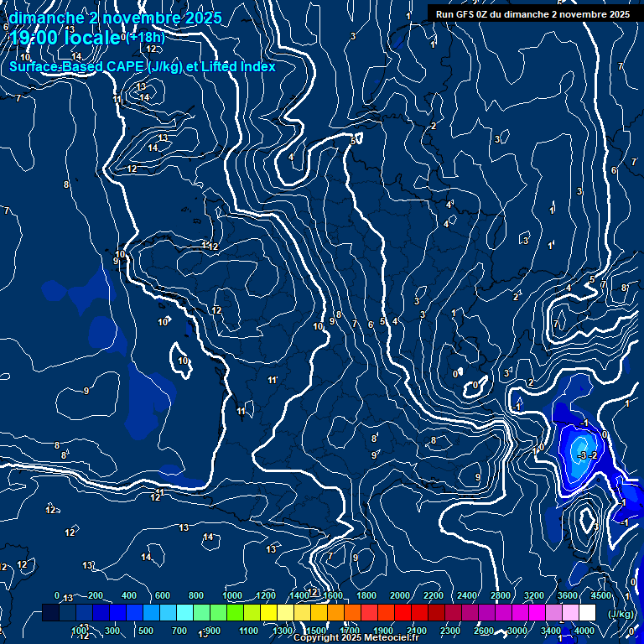Viewport: 644px width, 644px height.
Task: Click the darkest navy swatch starting the legend
Action: tap(50, 612)
